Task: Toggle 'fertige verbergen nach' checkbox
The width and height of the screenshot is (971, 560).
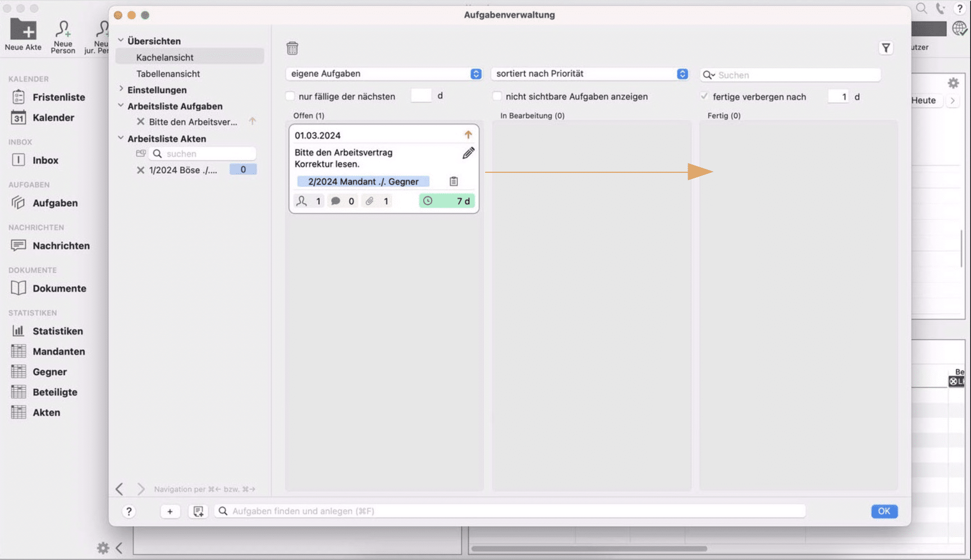Action: [704, 96]
